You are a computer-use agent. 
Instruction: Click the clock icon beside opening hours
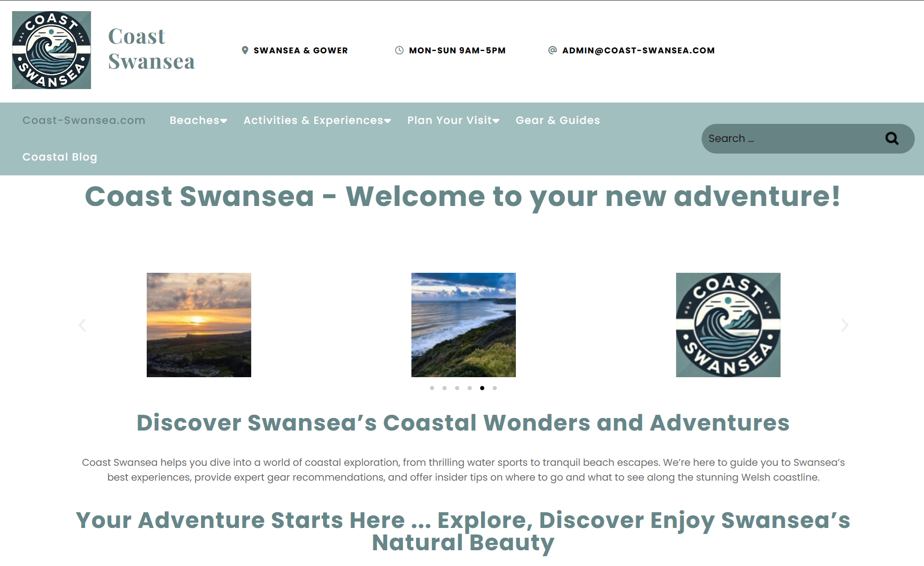click(x=399, y=50)
